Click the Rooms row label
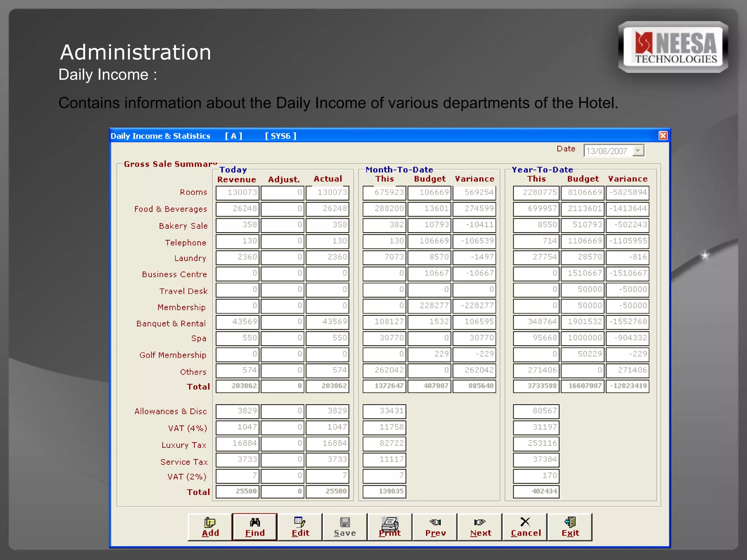The height and width of the screenshot is (560, 747). pyautogui.click(x=193, y=192)
